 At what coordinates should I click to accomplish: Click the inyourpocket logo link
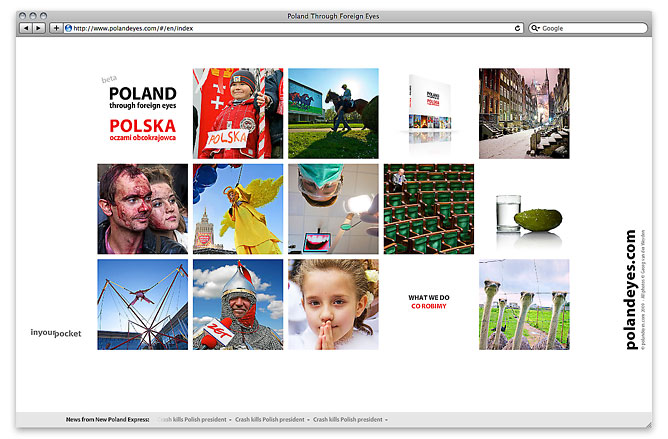point(56,333)
